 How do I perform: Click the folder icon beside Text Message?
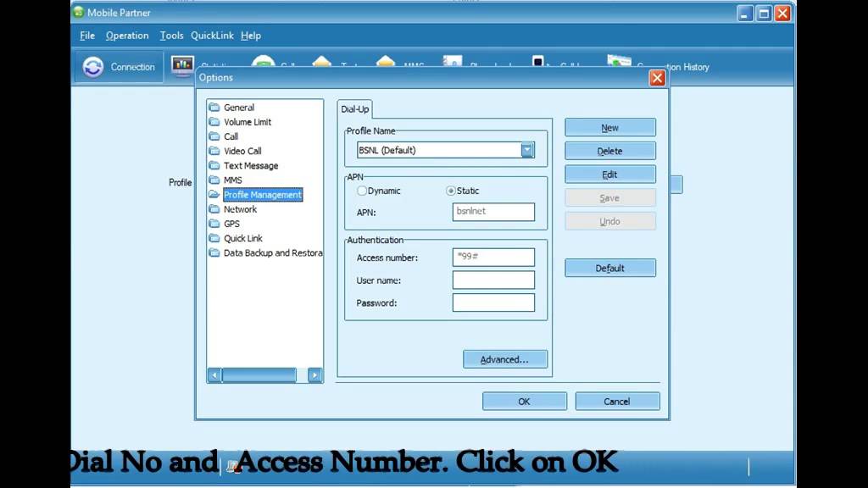(214, 165)
